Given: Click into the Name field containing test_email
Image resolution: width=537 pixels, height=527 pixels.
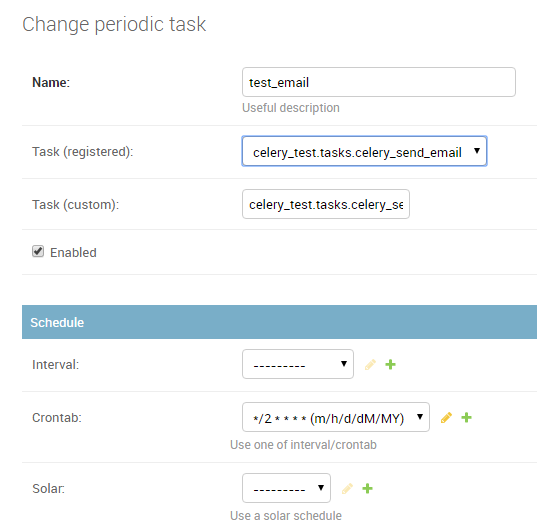Looking at the screenshot, I should tap(379, 82).
